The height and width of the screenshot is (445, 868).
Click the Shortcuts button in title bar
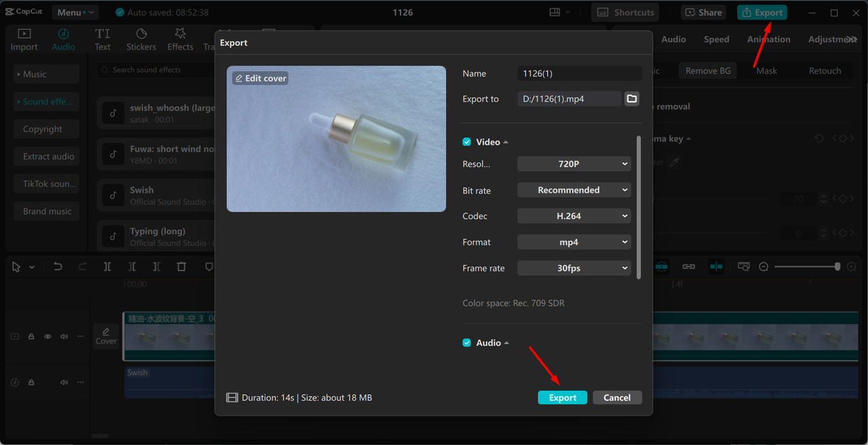(626, 12)
